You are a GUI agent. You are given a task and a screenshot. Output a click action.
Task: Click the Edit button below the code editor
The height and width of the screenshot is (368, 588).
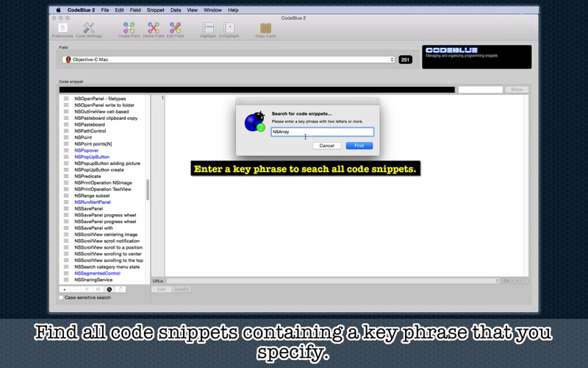point(161,289)
